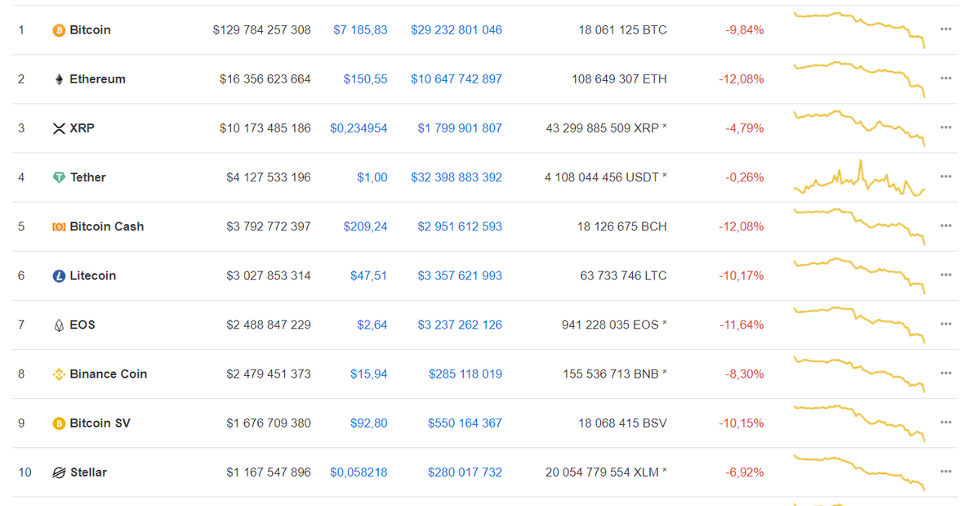Click the Ethereum diamond logo

[x=57, y=78]
